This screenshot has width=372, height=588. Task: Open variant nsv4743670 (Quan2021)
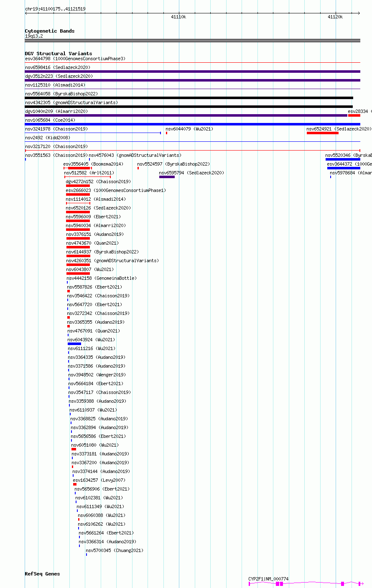[x=92, y=243]
